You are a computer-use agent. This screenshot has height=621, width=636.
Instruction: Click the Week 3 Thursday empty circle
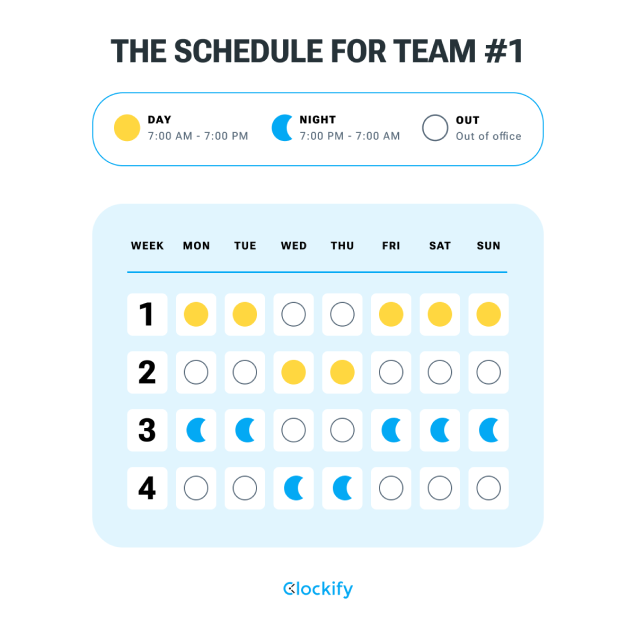(x=342, y=430)
